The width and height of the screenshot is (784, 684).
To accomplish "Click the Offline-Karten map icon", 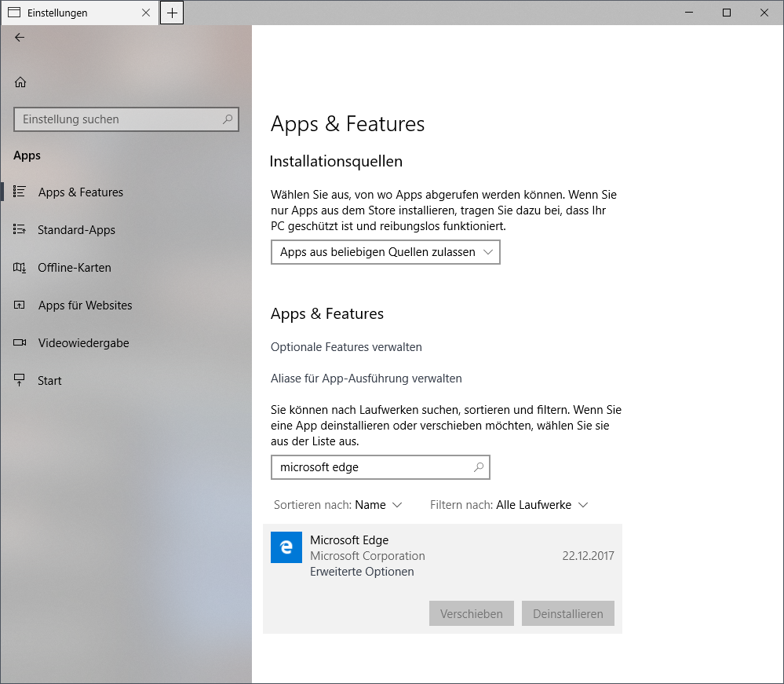I will [20, 267].
